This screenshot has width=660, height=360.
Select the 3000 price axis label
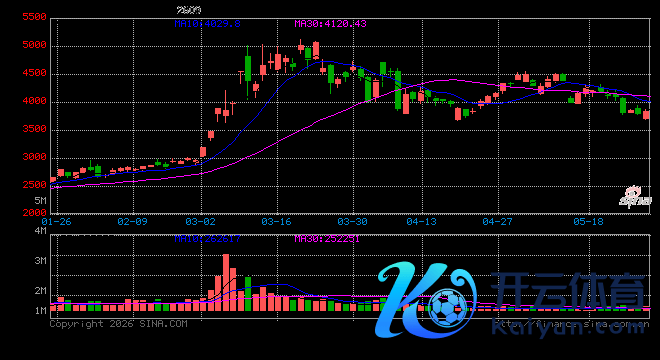(x=34, y=157)
